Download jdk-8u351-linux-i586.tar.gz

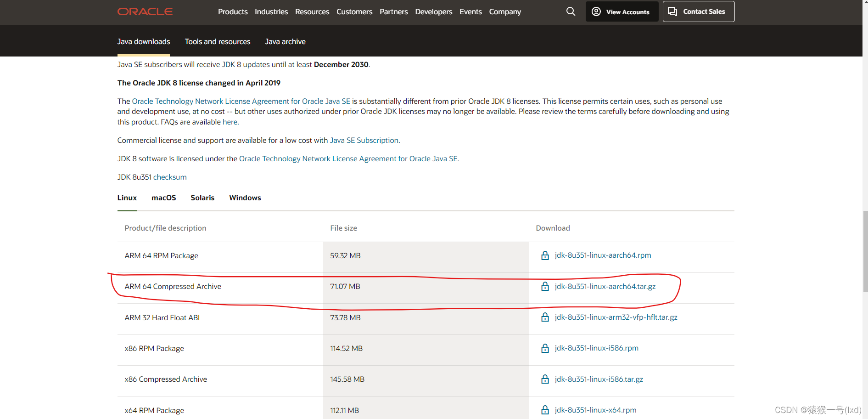[x=599, y=379]
